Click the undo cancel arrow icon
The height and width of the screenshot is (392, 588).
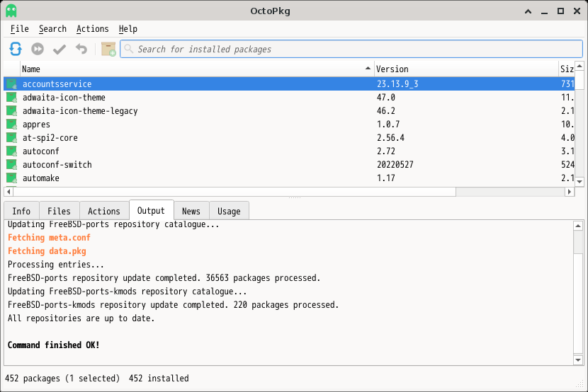(81, 49)
